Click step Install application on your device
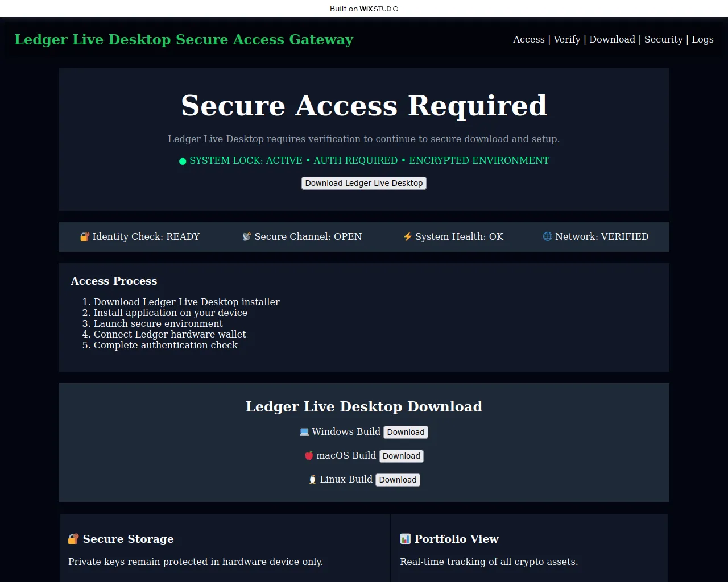 171,313
